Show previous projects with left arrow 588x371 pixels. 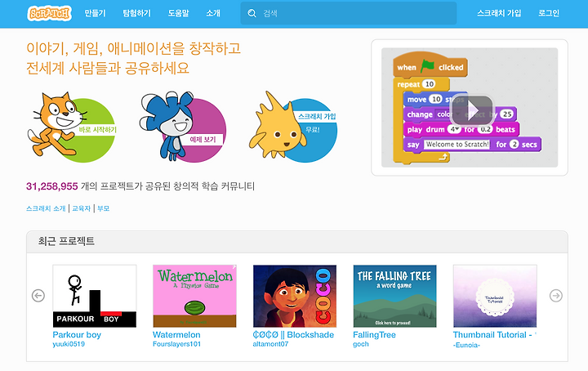(38, 296)
